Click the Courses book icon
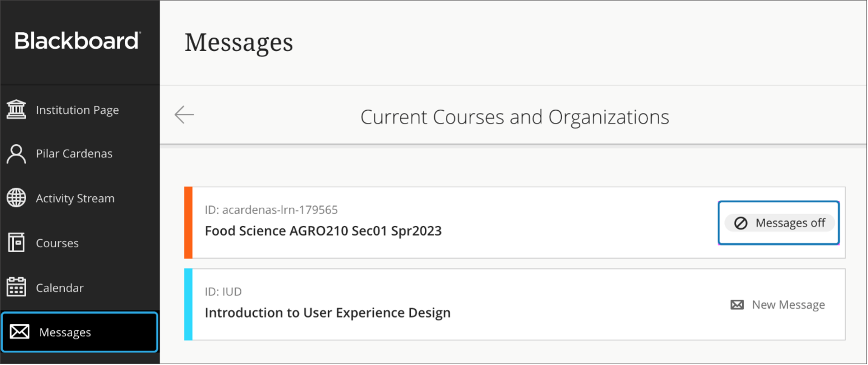 click(x=16, y=243)
